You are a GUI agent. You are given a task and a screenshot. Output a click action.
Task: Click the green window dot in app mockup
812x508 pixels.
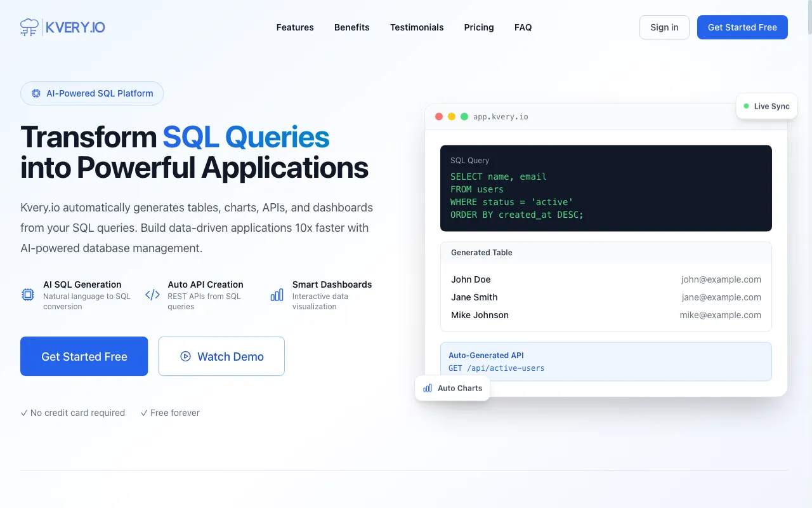[x=464, y=117]
